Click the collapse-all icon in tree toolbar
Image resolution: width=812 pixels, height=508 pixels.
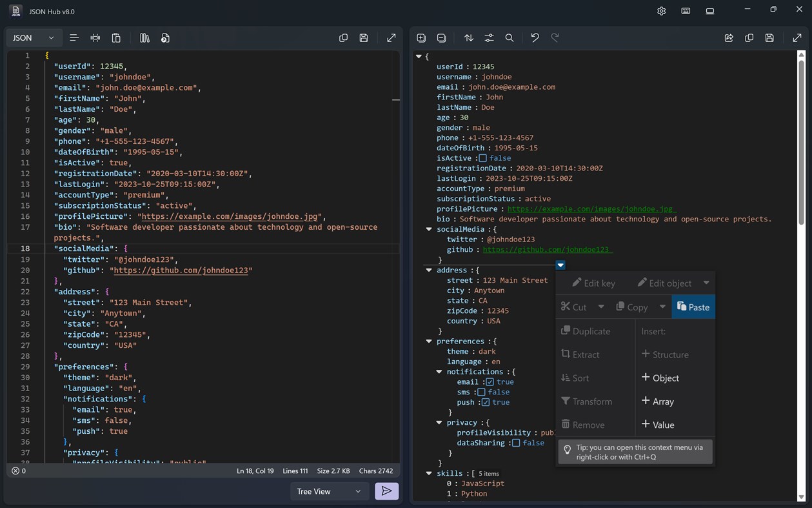click(x=442, y=38)
